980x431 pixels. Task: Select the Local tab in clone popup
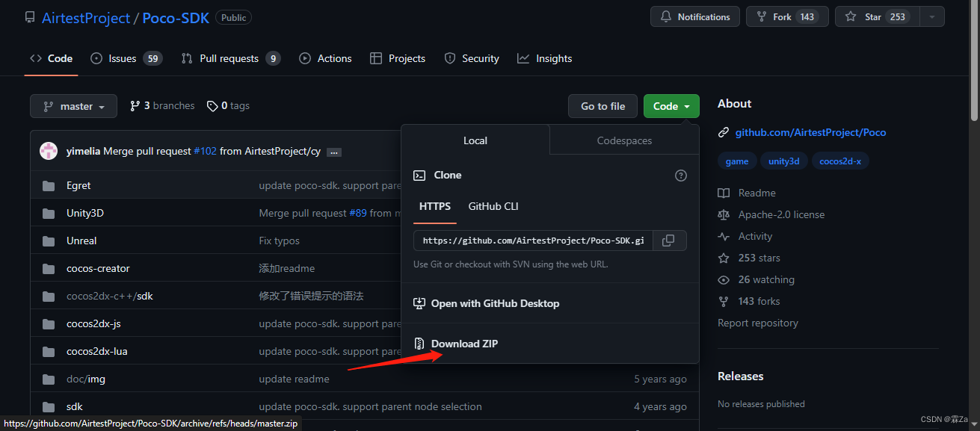pyautogui.click(x=475, y=140)
